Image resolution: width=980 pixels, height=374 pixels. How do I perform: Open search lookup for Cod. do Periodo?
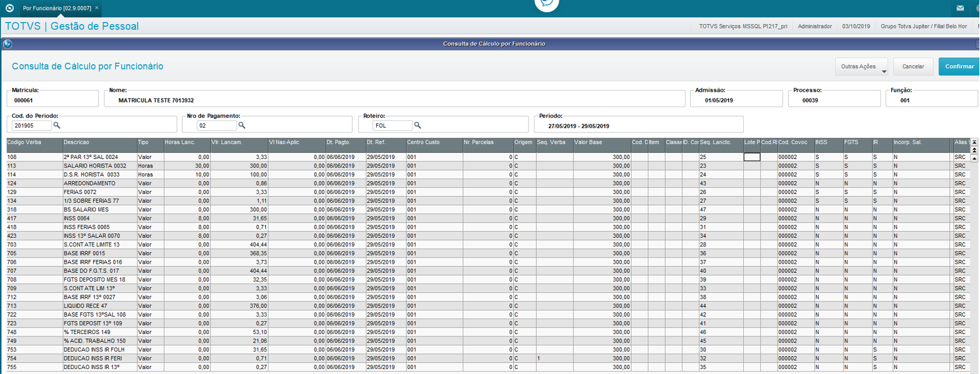click(57, 125)
